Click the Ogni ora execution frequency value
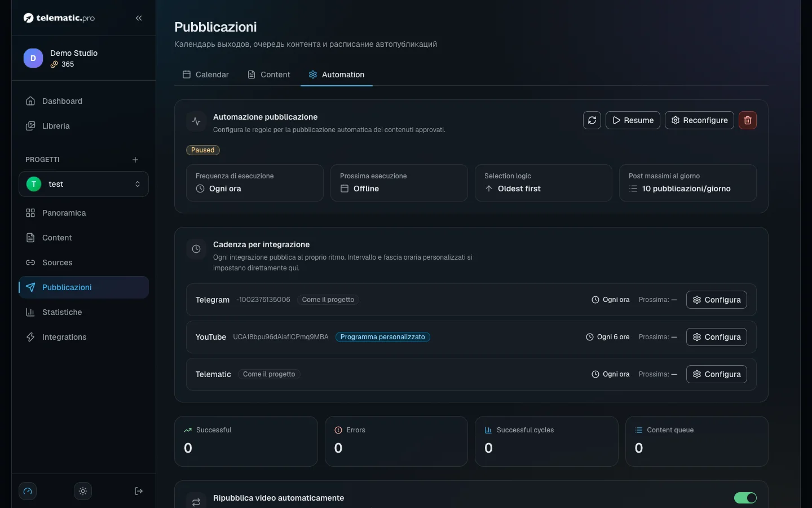 point(225,189)
